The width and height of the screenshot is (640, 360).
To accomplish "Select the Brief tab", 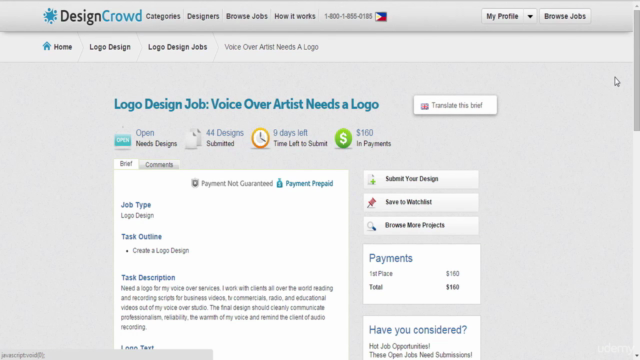I will [x=126, y=164].
